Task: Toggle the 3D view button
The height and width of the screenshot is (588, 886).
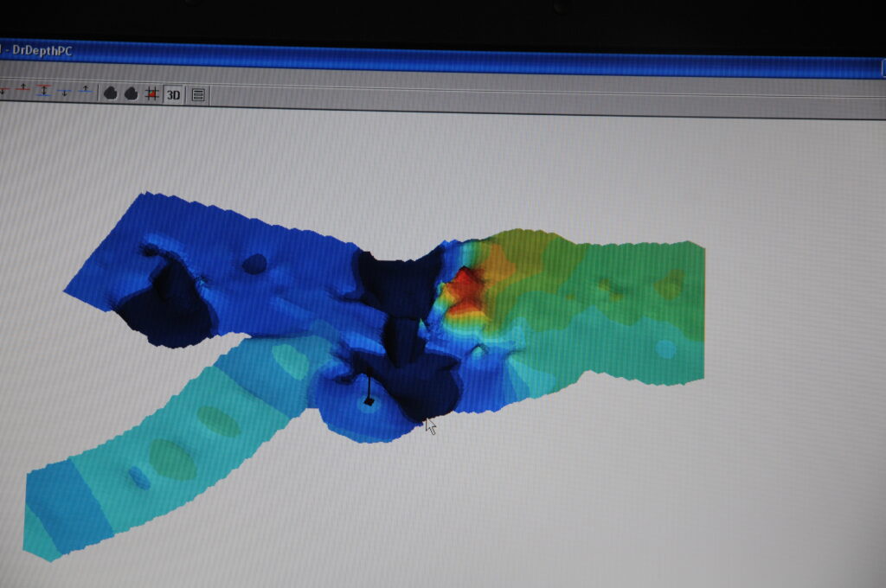Action: pos(173,95)
